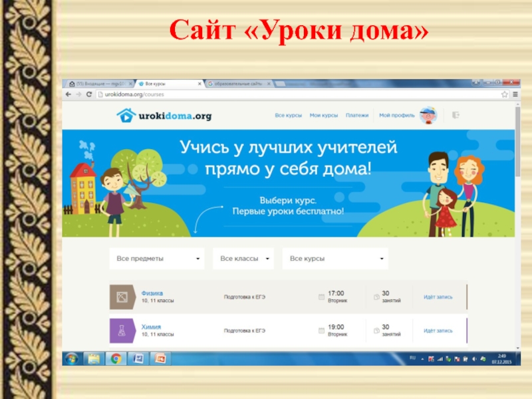This screenshot has width=532, height=399.
Task: Expand the Все предметы dropdown
Action: coord(157,259)
